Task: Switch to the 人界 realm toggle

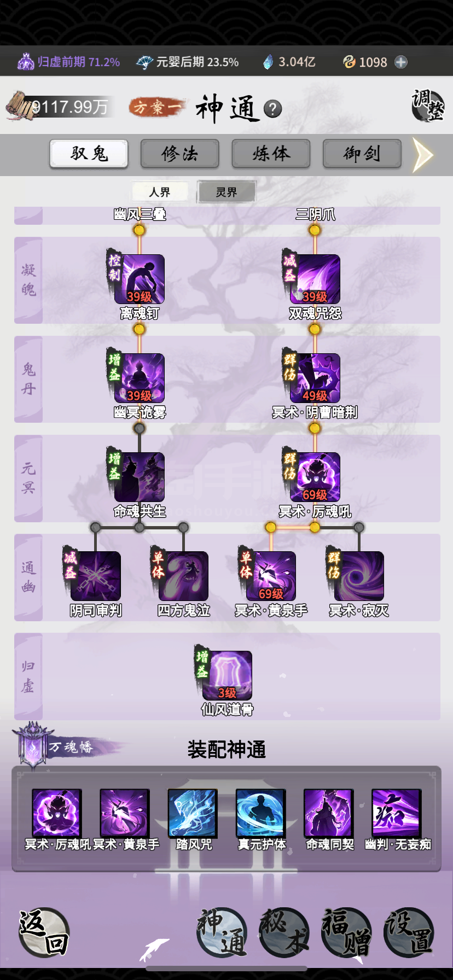Action: (x=160, y=192)
